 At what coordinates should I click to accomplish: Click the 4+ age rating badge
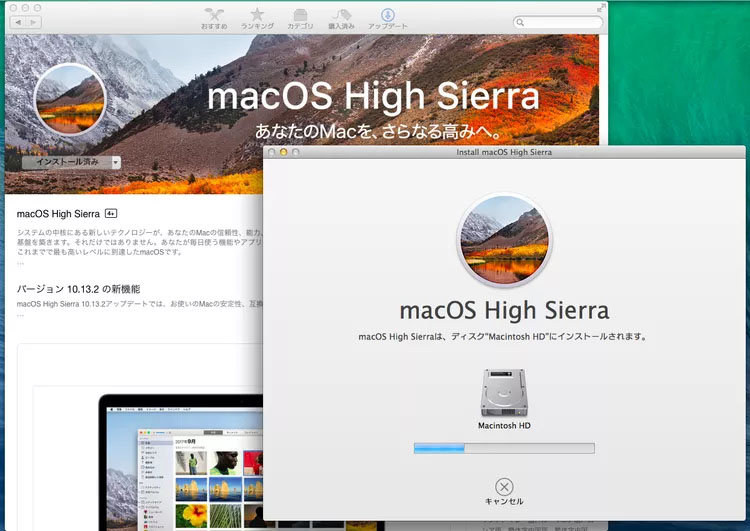(x=111, y=213)
